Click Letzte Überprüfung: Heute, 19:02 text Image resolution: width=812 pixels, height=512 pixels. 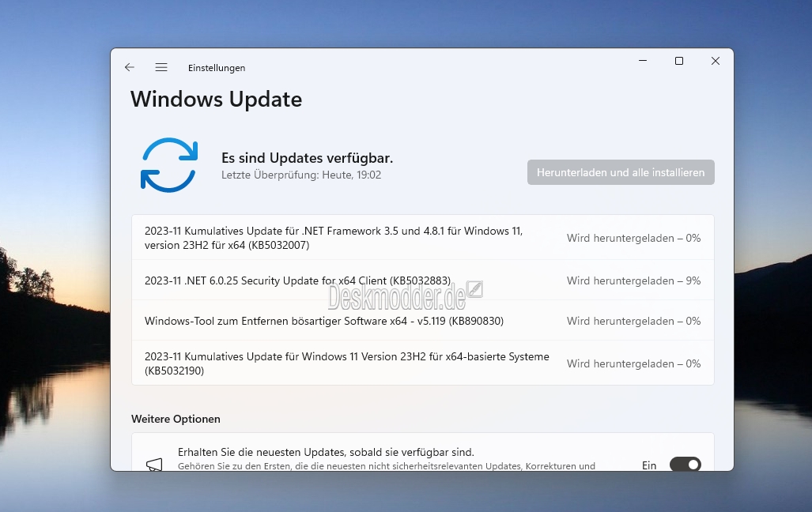coord(301,175)
